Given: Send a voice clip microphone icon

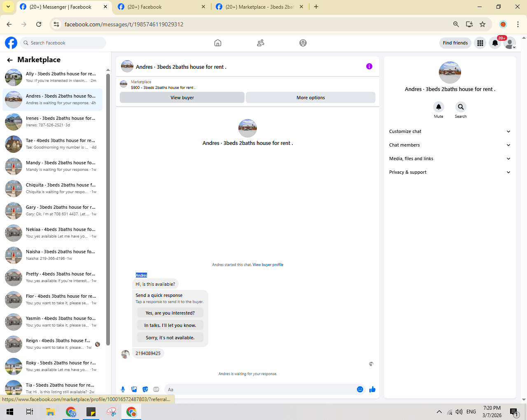Looking at the screenshot, I should coord(123,390).
